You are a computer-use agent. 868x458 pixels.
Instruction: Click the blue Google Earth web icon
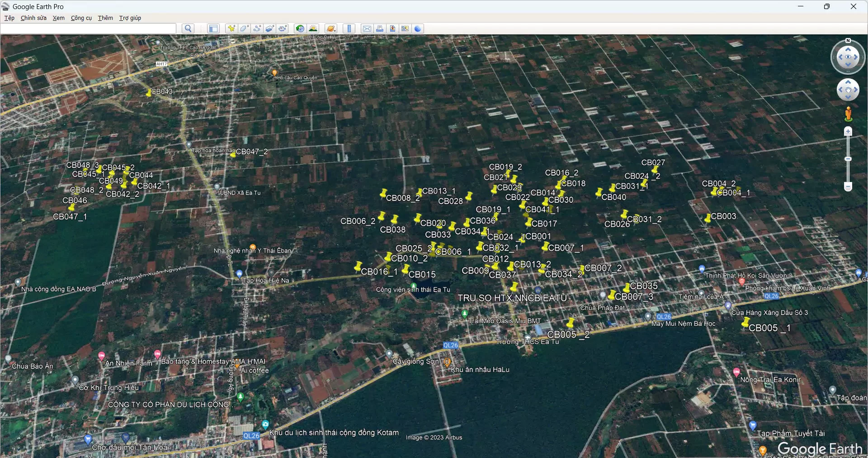(418, 29)
